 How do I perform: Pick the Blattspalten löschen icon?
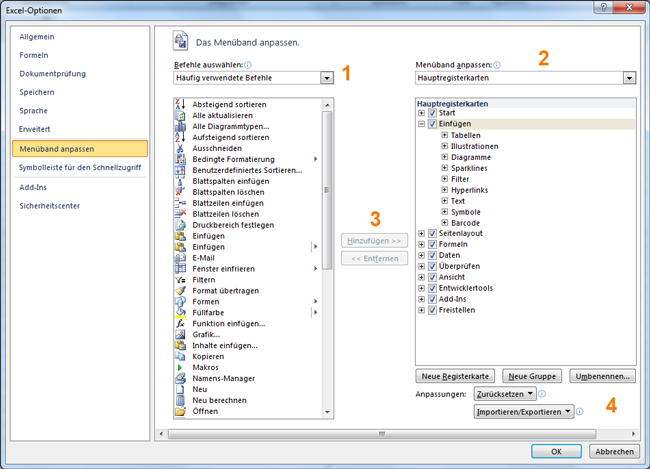click(180, 192)
